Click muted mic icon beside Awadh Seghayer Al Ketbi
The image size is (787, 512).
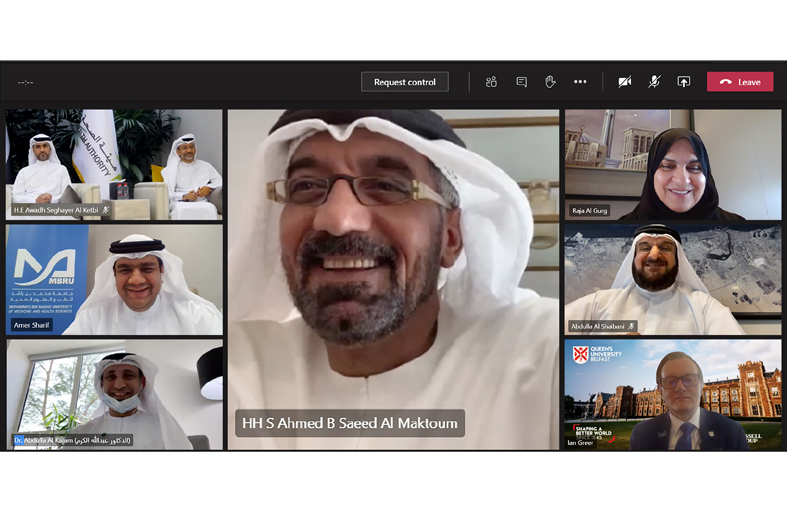coord(106,211)
